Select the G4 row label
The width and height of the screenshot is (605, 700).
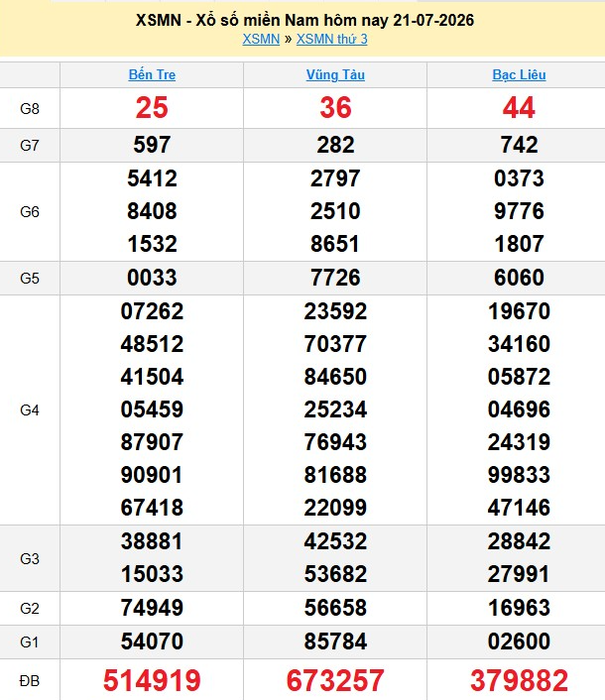(30, 409)
